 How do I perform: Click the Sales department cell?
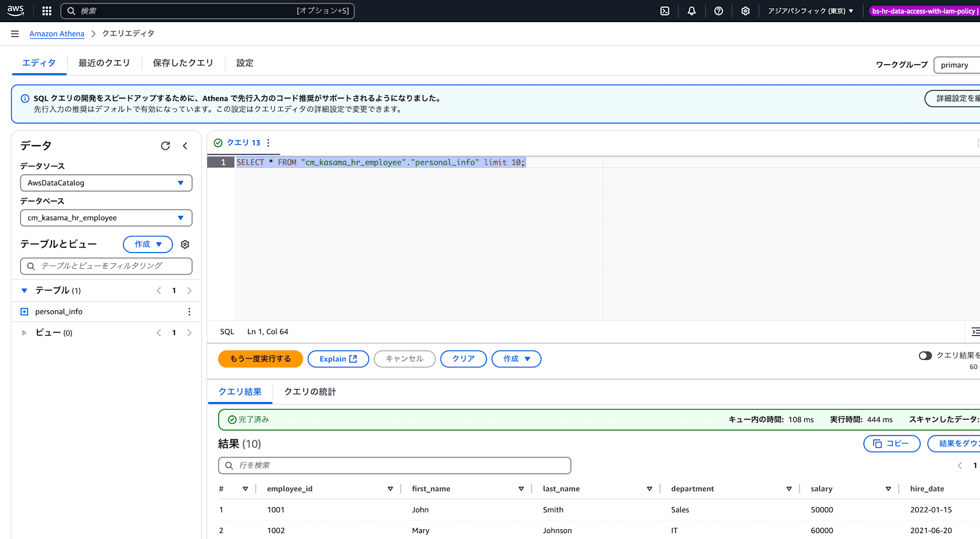pyautogui.click(x=680, y=510)
